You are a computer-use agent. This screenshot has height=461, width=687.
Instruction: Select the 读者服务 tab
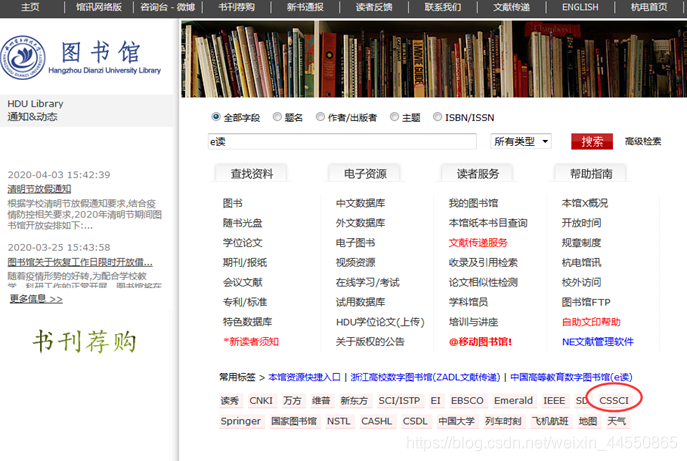[478, 174]
